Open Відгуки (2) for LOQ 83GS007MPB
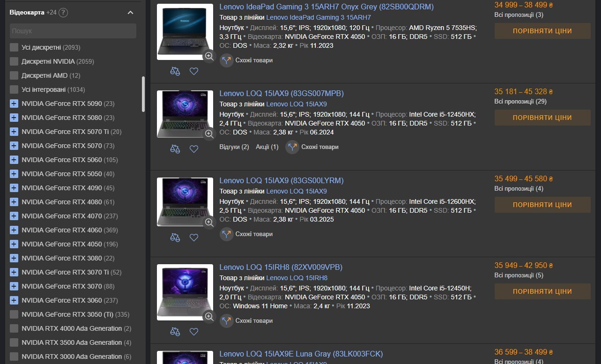601x364 pixels. coord(234,147)
